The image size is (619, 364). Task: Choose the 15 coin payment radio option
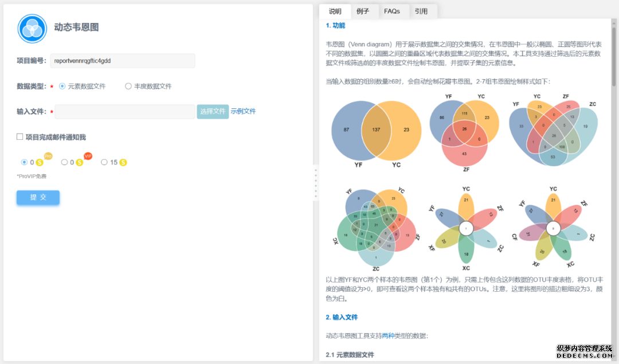[104, 162]
